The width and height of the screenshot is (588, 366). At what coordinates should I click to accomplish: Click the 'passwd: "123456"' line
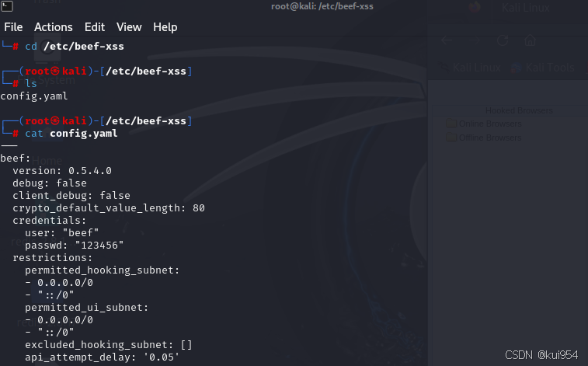[x=75, y=245]
